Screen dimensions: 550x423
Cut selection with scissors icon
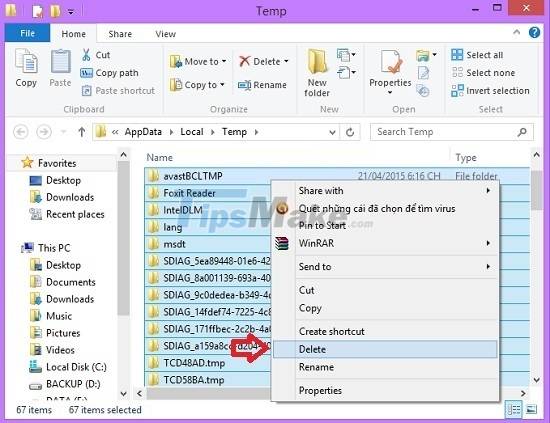(95, 55)
